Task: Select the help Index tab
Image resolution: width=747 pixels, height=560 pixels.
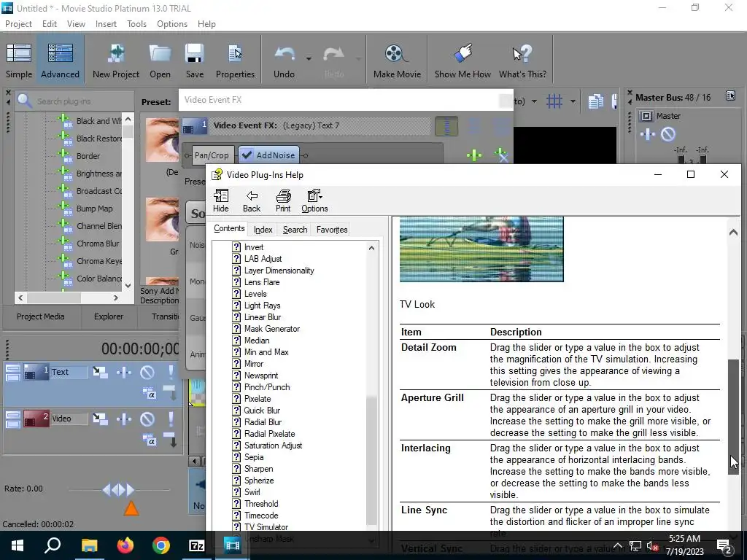Action: tap(263, 230)
